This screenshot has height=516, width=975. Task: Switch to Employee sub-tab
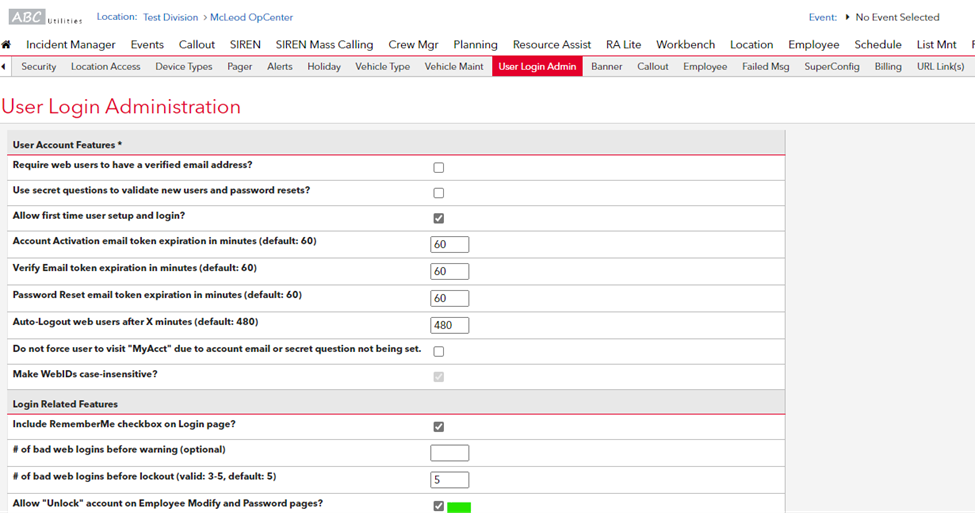705,67
